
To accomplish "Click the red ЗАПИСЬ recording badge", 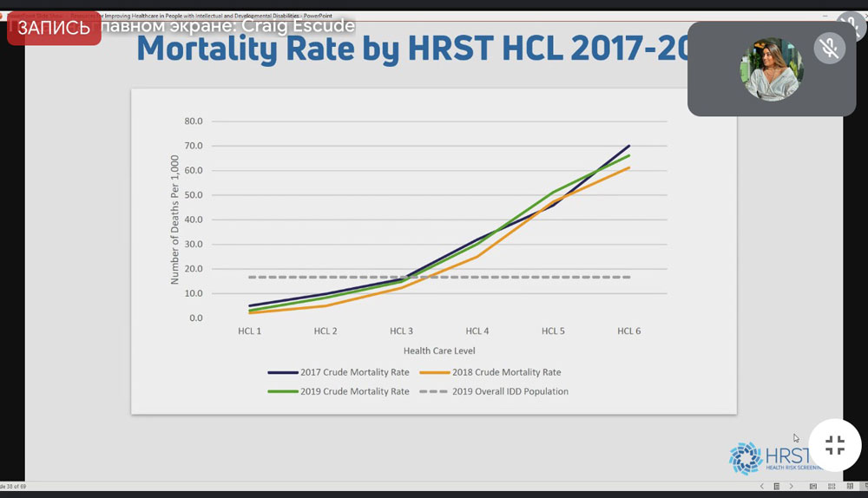I will pos(54,28).
